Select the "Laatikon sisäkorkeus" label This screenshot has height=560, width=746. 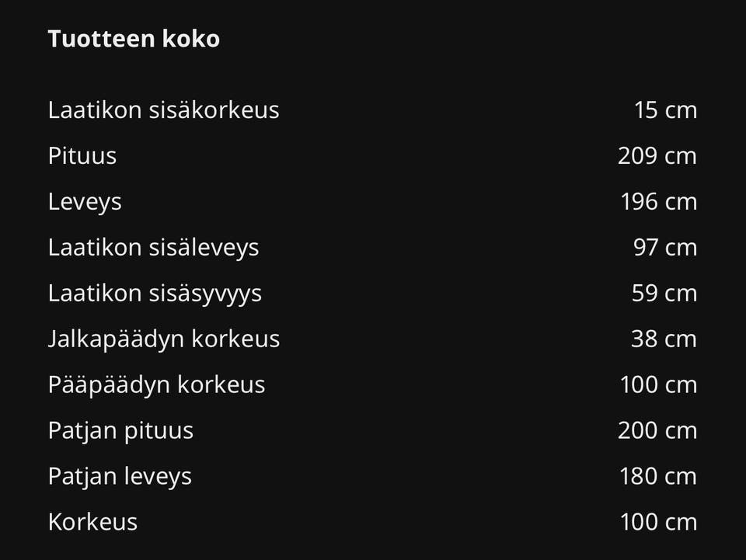pyautogui.click(x=163, y=110)
